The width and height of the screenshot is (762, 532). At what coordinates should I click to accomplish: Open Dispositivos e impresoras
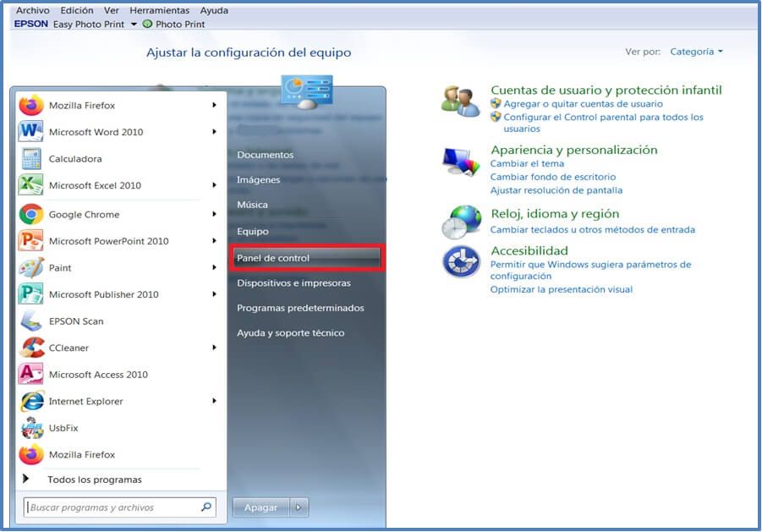pos(293,282)
